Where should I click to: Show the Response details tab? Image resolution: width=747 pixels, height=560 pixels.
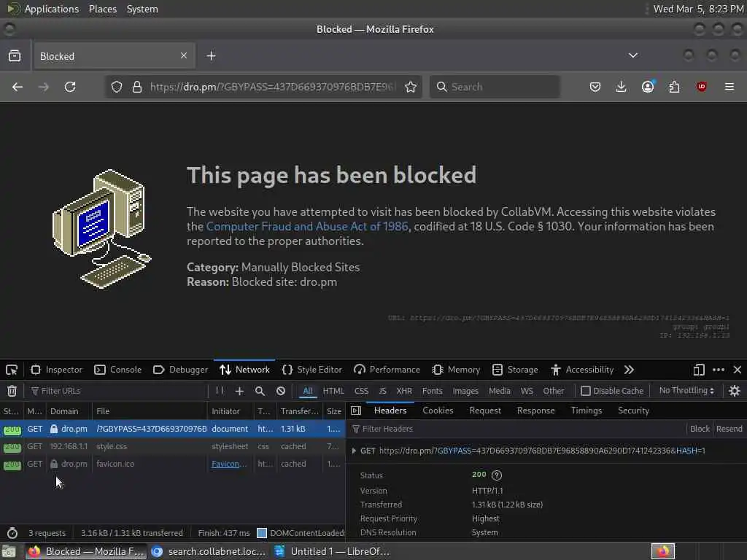pyautogui.click(x=536, y=411)
